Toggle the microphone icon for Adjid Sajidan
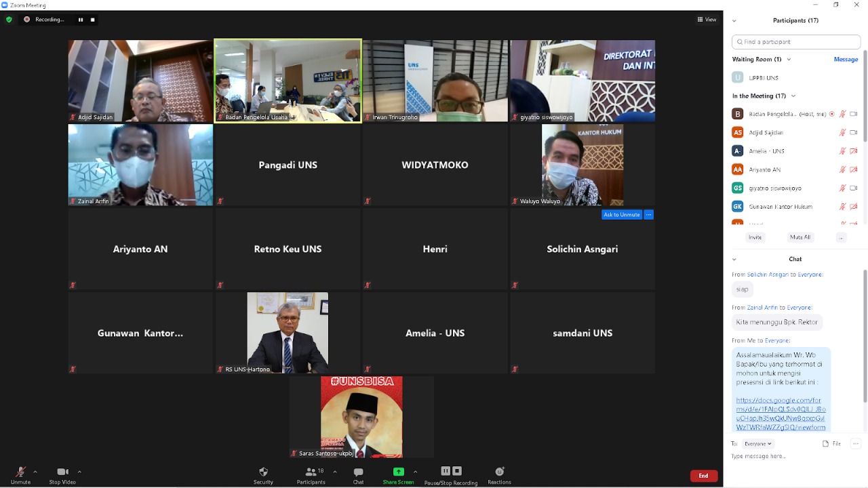The height and width of the screenshot is (488, 868). point(843,132)
